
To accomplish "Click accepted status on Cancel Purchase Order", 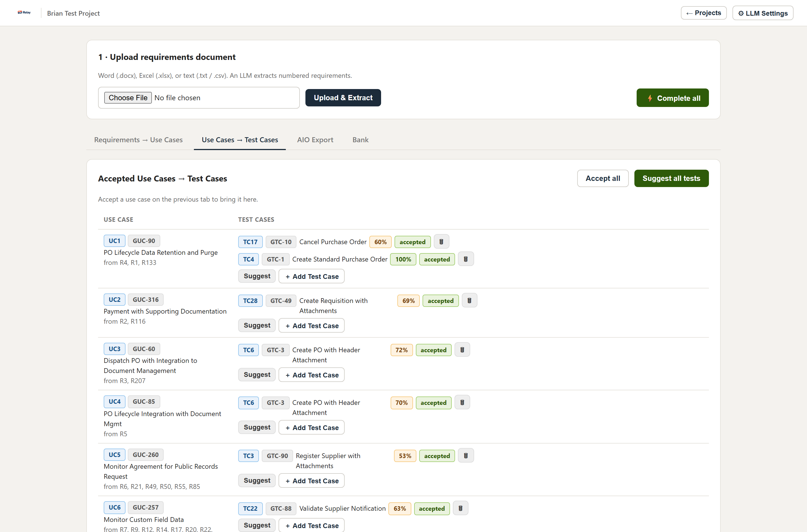I will 412,242.
